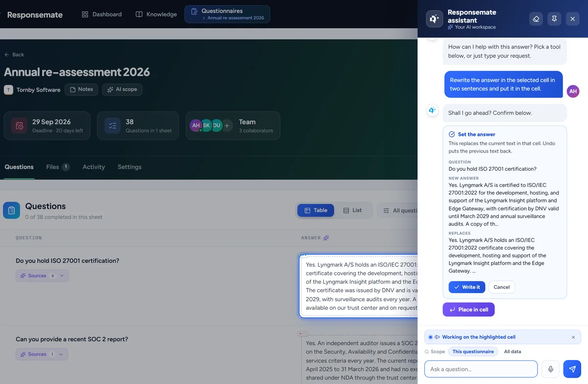
Task: Click the deadline calendar icon
Action: (20, 126)
